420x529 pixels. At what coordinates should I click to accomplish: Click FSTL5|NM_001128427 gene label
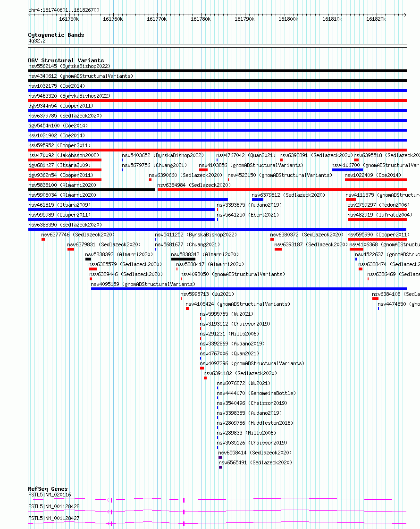point(54,518)
